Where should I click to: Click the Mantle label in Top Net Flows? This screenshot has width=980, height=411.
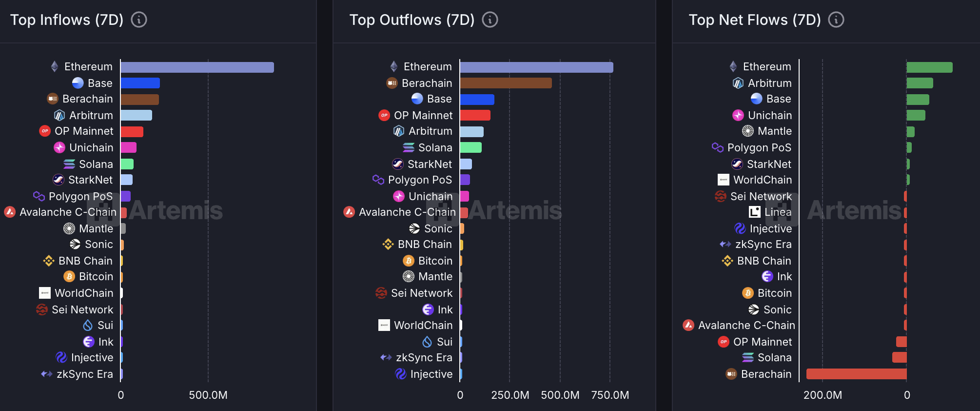click(775, 131)
